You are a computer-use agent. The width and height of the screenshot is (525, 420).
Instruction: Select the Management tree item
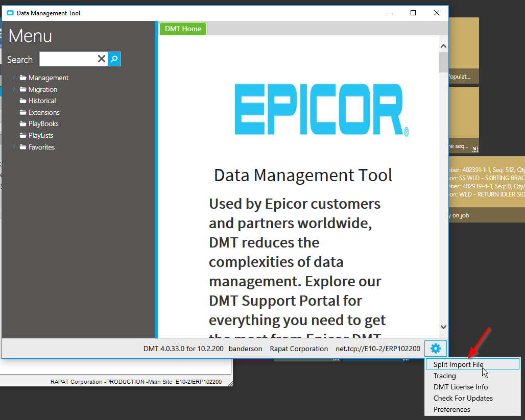49,78
